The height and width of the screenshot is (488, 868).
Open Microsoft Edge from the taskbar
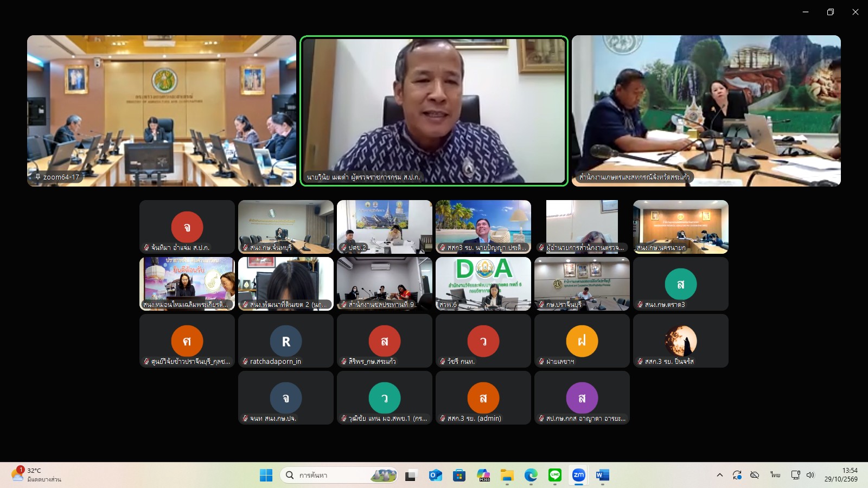tap(531, 476)
